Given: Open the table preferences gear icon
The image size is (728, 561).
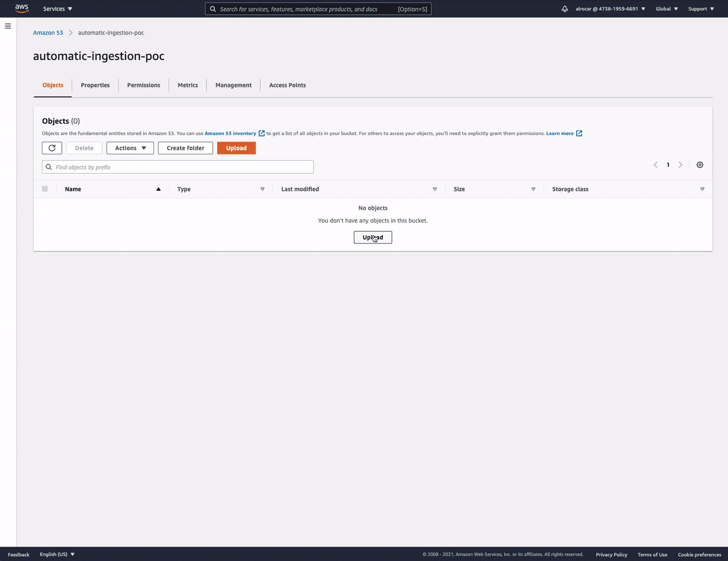Looking at the screenshot, I should click(699, 165).
